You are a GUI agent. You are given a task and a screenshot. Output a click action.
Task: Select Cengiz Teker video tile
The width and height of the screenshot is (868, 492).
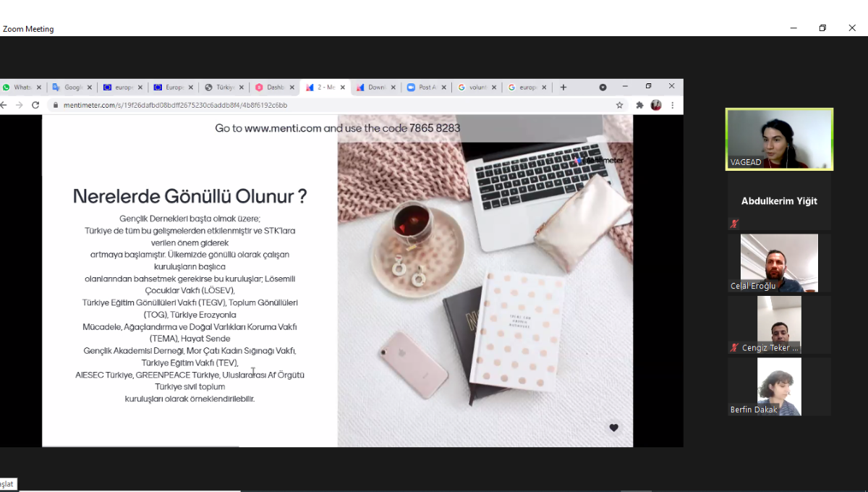click(x=779, y=325)
